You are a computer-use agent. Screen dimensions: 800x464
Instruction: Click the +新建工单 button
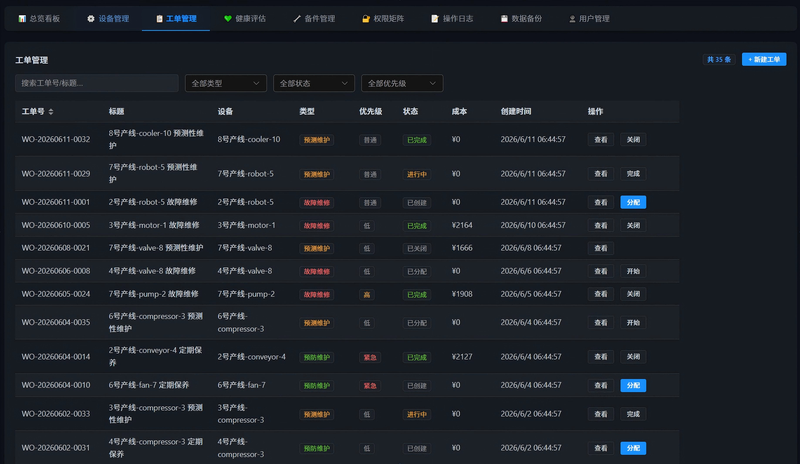point(764,60)
